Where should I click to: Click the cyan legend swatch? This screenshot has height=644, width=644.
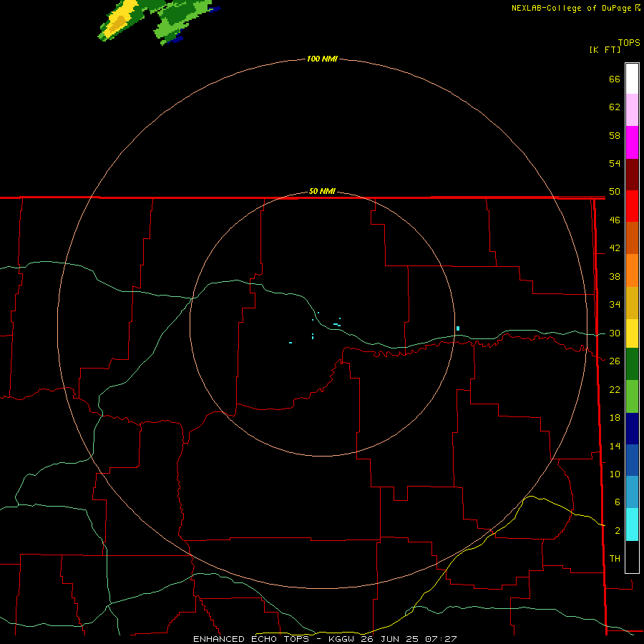tap(632, 525)
